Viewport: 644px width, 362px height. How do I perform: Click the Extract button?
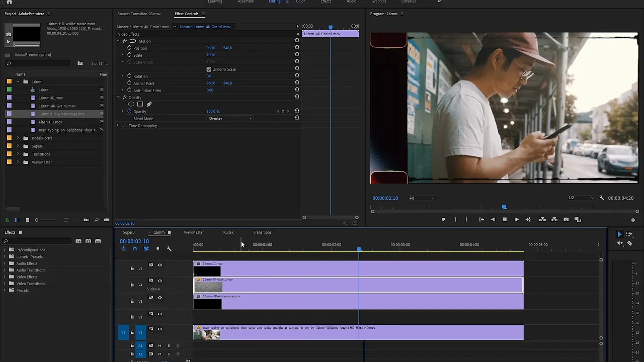554,220
